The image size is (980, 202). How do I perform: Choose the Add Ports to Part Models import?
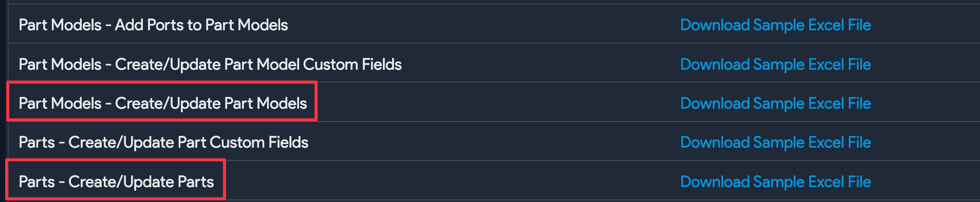pos(153,25)
